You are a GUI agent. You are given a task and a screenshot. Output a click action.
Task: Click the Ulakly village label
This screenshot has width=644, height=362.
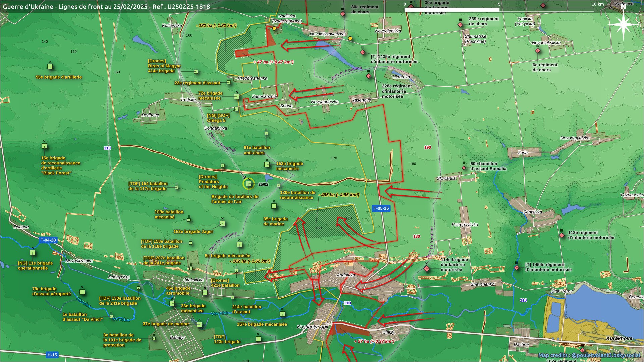tap(388, 332)
